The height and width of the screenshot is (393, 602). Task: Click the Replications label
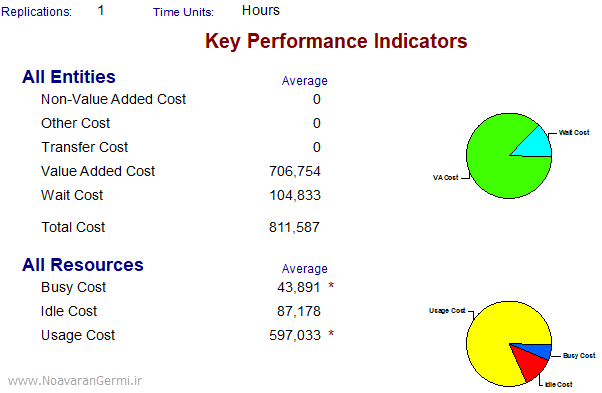point(36,12)
